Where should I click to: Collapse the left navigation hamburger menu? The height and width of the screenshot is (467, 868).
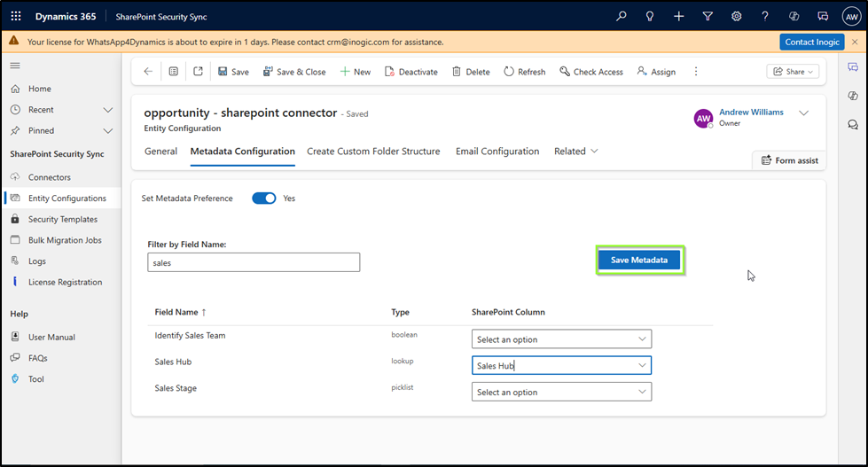(15, 66)
